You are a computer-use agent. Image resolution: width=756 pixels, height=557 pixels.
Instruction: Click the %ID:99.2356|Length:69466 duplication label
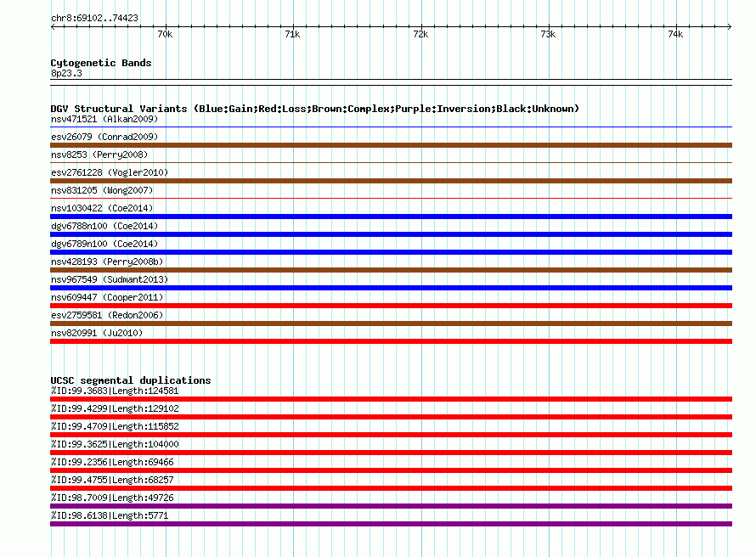click(x=112, y=462)
